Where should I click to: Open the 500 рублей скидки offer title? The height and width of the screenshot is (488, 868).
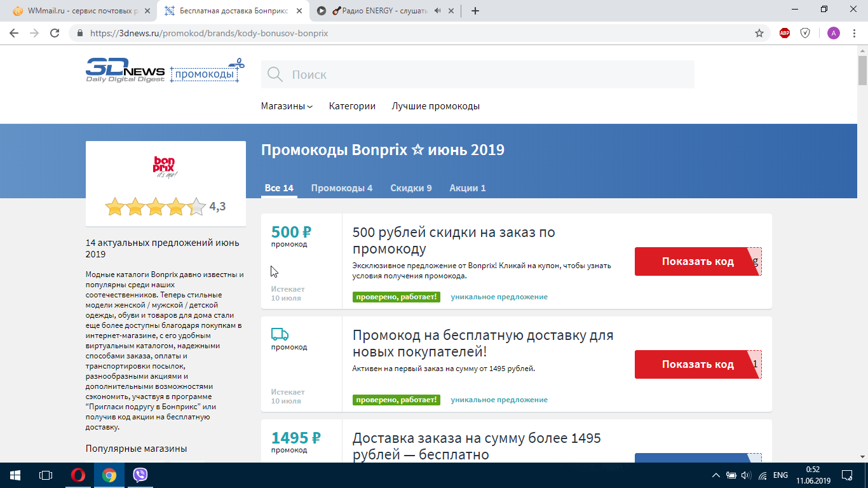[454, 240]
